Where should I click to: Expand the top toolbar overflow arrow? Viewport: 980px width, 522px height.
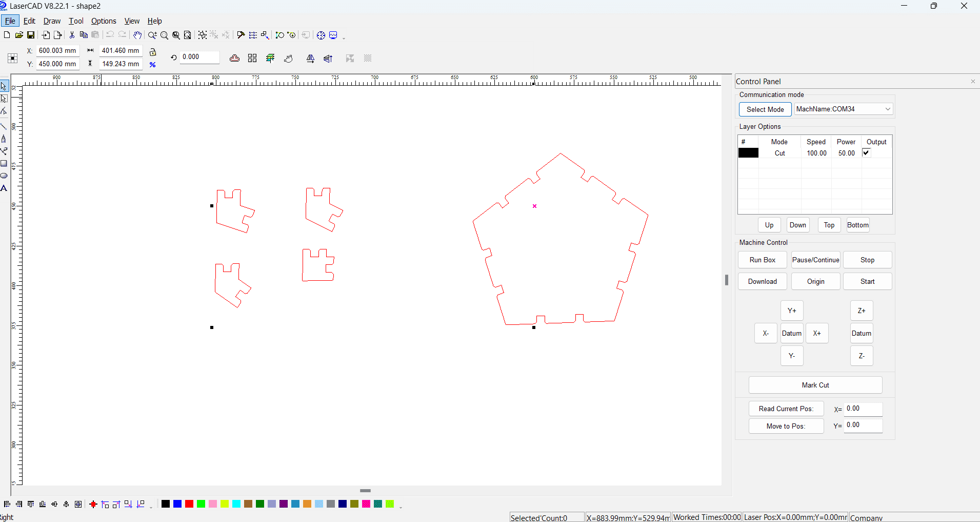tap(344, 38)
